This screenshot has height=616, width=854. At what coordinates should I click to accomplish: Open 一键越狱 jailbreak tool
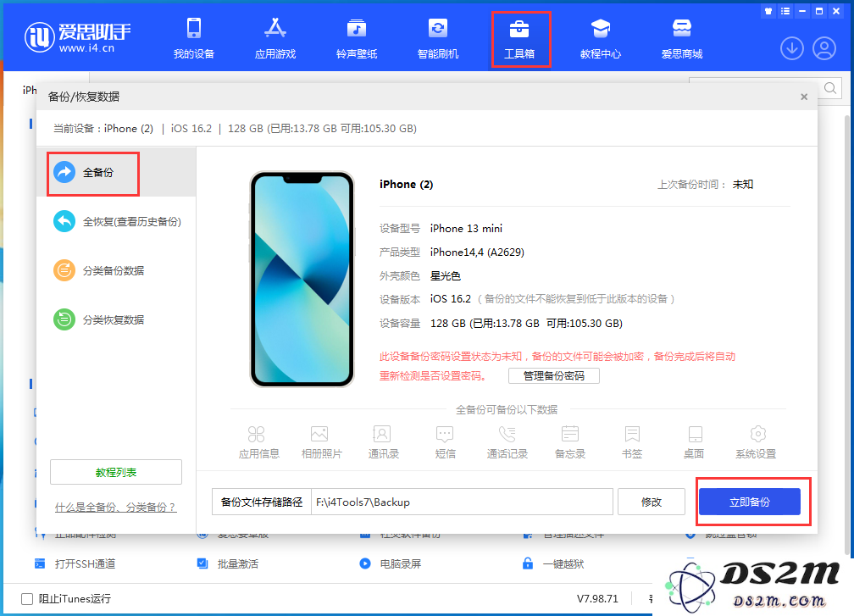[x=552, y=563]
